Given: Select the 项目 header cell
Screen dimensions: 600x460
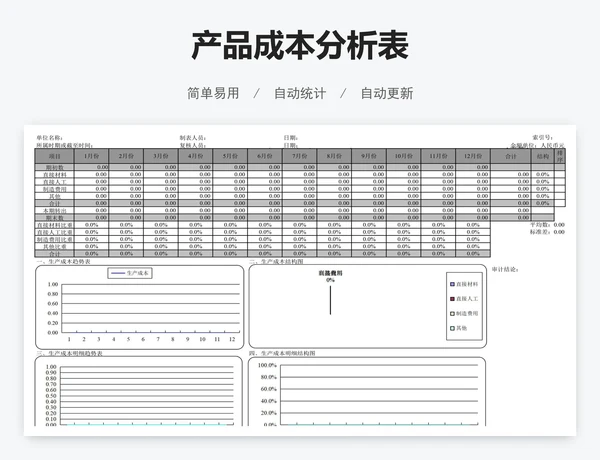Looking at the screenshot, I should (x=54, y=156).
